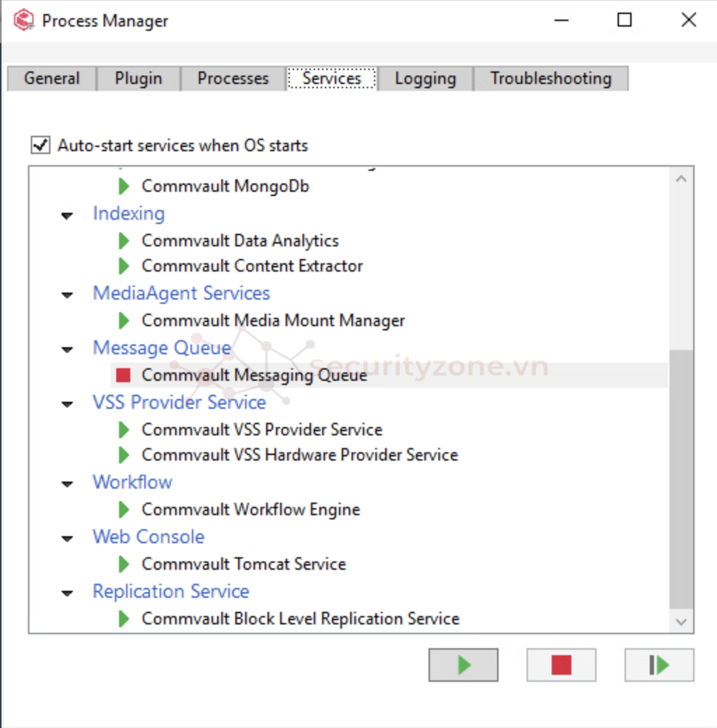Select Commvault VSS Hardware Provider Service
Image resolution: width=717 pixels, height=728 pixels.
300,455
